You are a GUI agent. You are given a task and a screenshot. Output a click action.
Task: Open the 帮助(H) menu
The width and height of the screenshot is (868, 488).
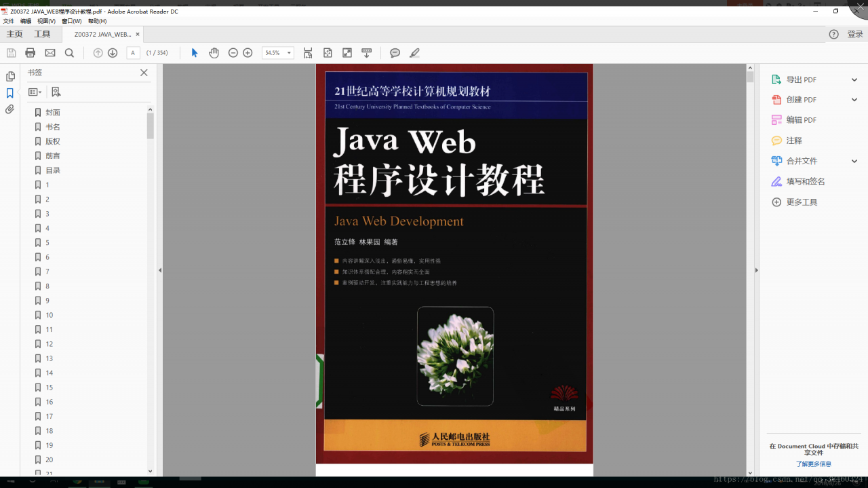coord(97,21)
